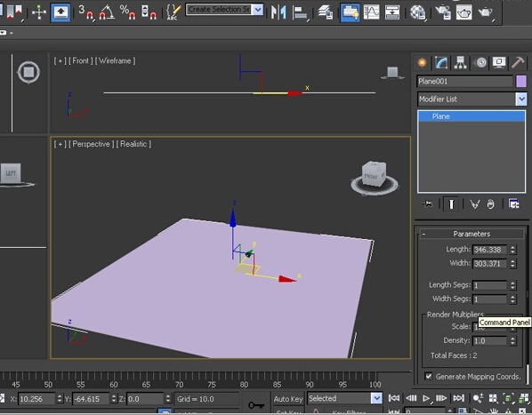Click Make Unique icon

tap(475, 204)
